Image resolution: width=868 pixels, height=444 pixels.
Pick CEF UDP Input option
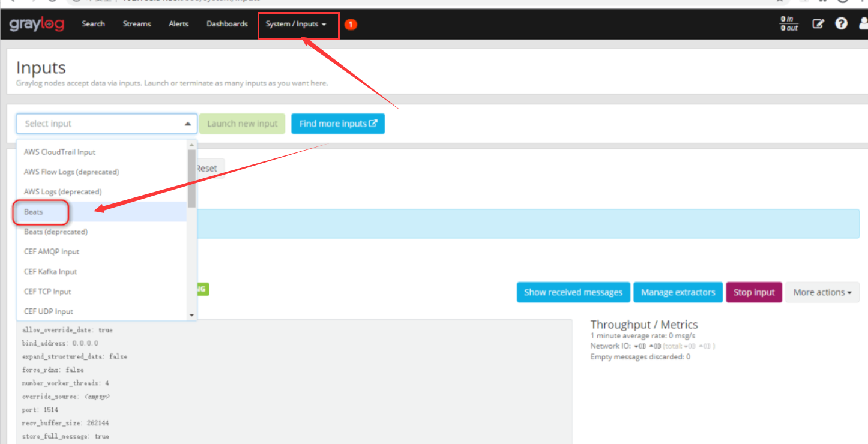coord(101,311)
